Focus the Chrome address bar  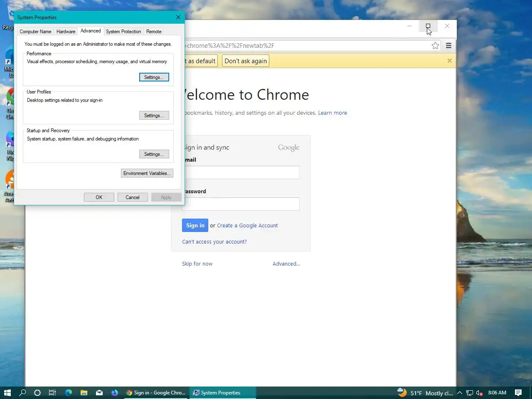pyautogui.click(x=308, y=46)
